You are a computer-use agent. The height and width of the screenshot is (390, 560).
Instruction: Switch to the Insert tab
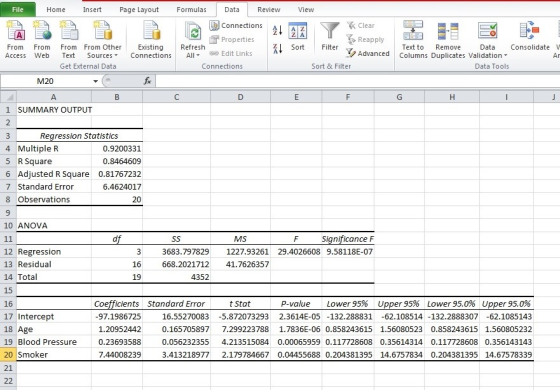click(92, 10)
